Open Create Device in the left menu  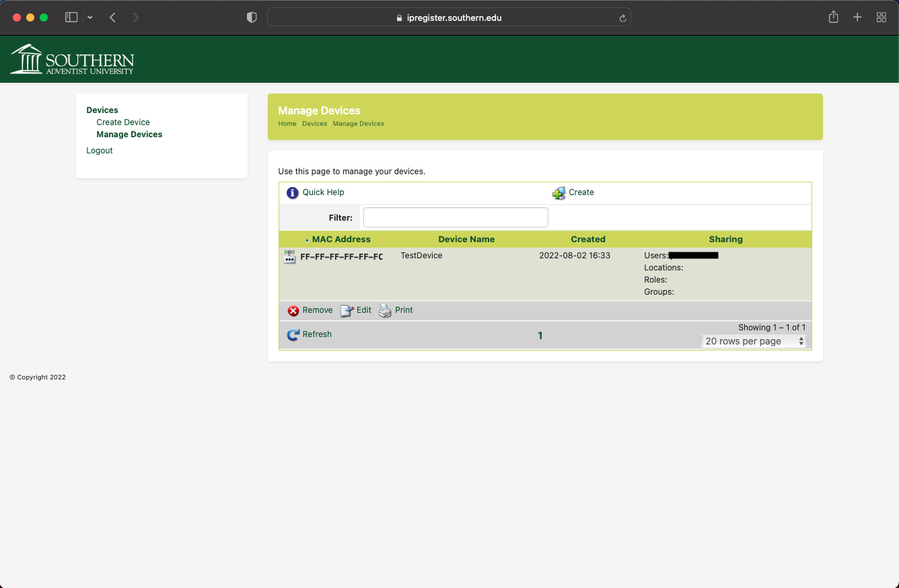(x=123, y=122)
